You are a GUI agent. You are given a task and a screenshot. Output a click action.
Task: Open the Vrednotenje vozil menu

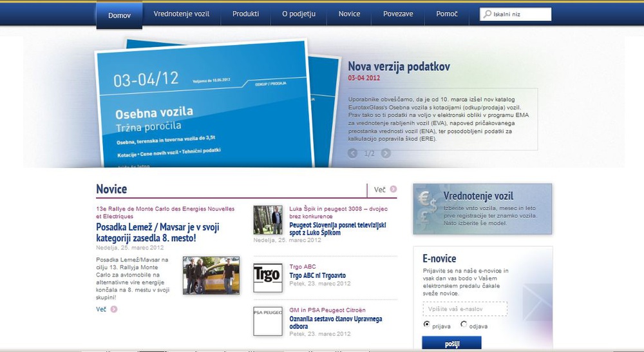click(x=182, y=14)
